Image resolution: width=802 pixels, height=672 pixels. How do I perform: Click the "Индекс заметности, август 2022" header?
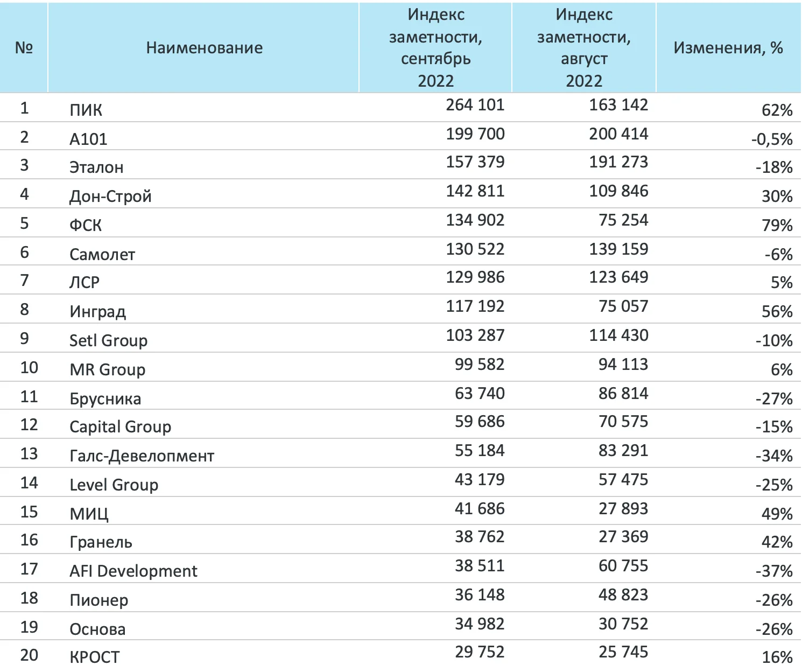(x=584, y=48)
